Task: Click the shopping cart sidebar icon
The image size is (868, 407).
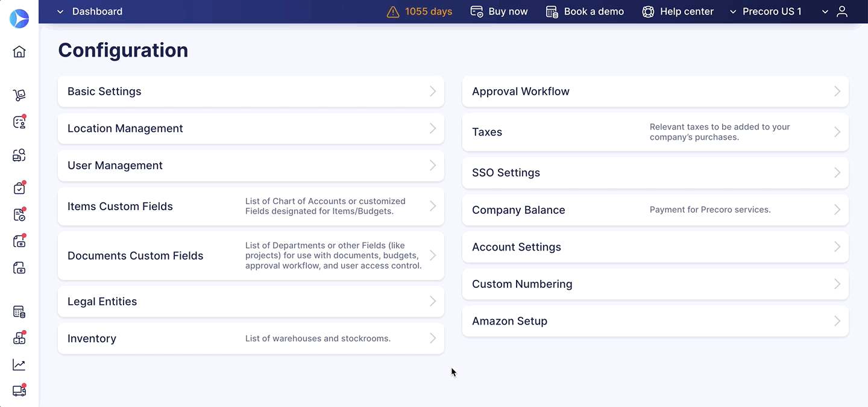Action: pos(19,95)
